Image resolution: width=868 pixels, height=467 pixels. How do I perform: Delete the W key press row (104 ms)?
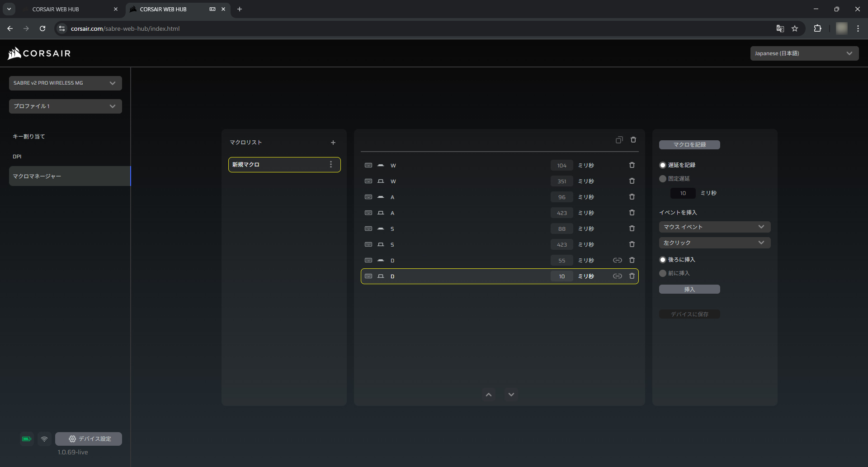[632, 165]
